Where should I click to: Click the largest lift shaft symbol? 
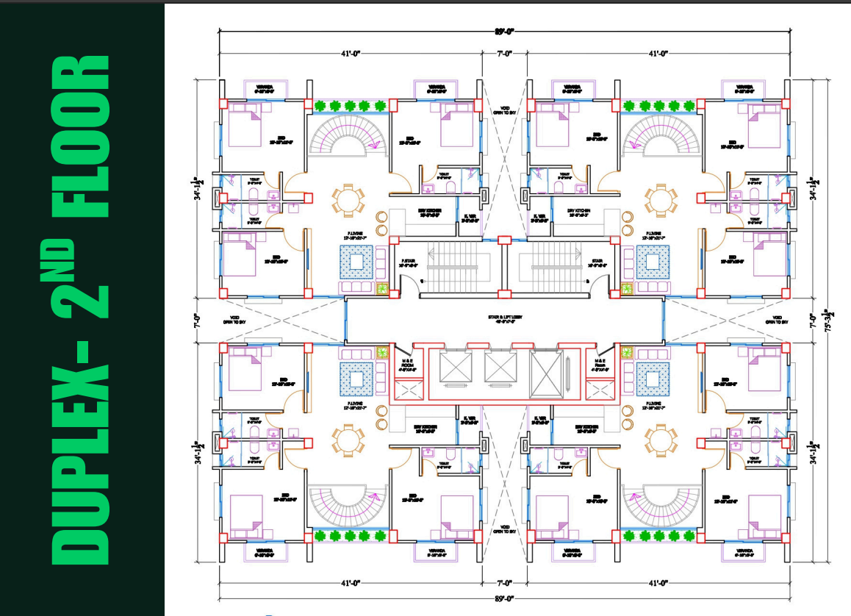pyautogui.click(x=545, y=374)
